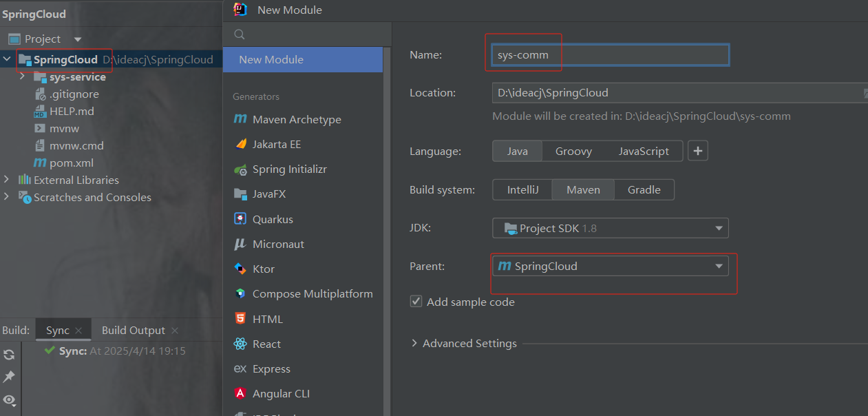The image size is (868, 416).
Task: Click the 'Generators' section header
Action: pyautogui.click(x=256, y=96)
